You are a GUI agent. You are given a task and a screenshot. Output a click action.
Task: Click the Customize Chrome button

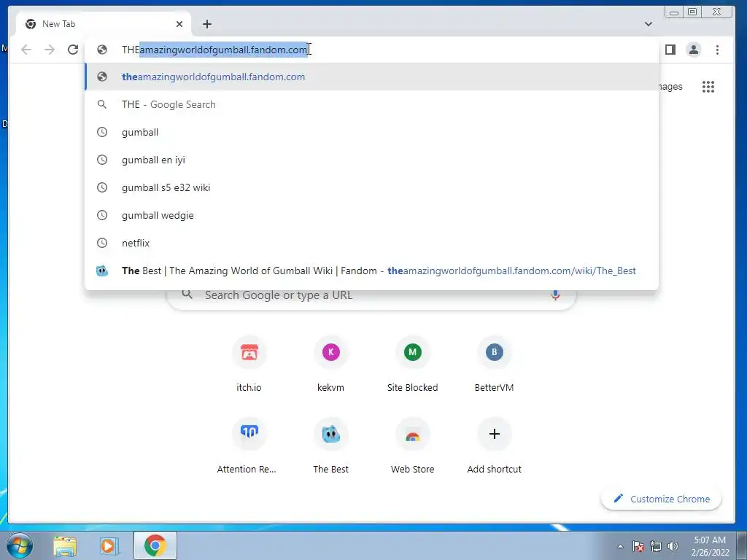tap(661, 499)
